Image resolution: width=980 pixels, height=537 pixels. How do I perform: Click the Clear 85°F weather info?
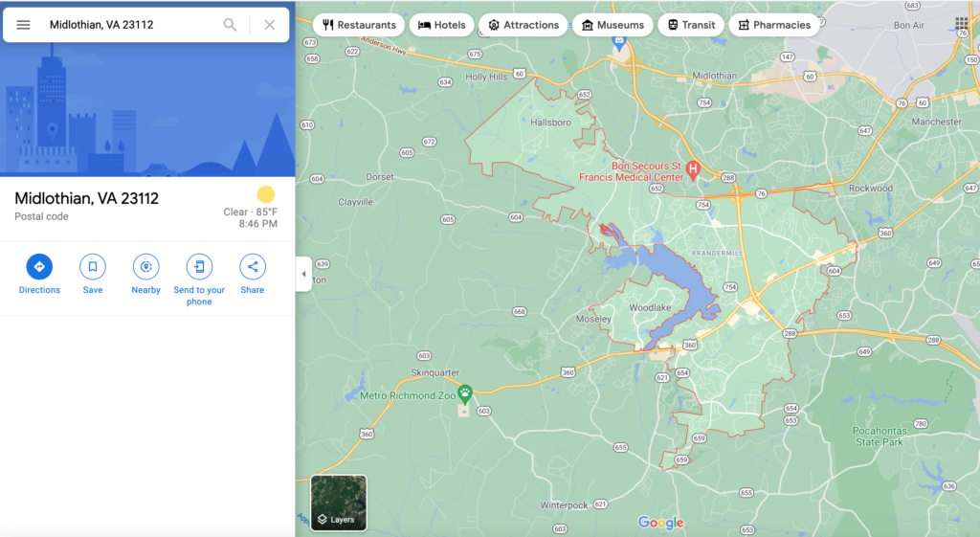coord(251,212)
